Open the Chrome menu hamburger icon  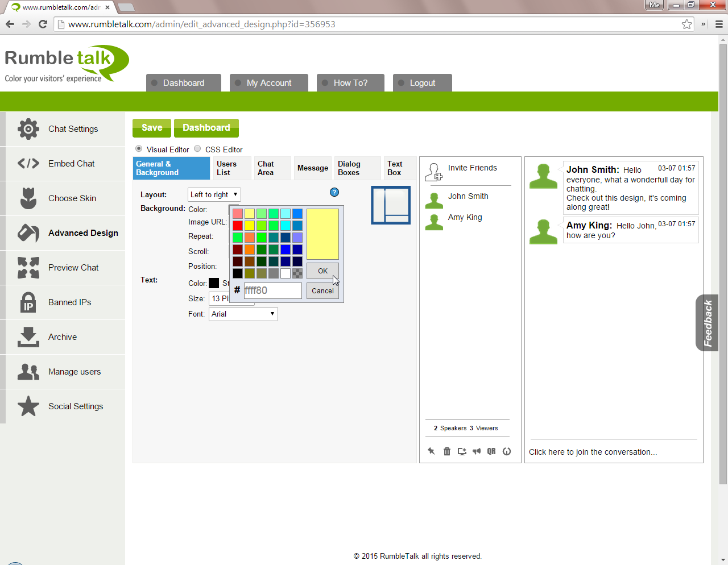point(719,24)
